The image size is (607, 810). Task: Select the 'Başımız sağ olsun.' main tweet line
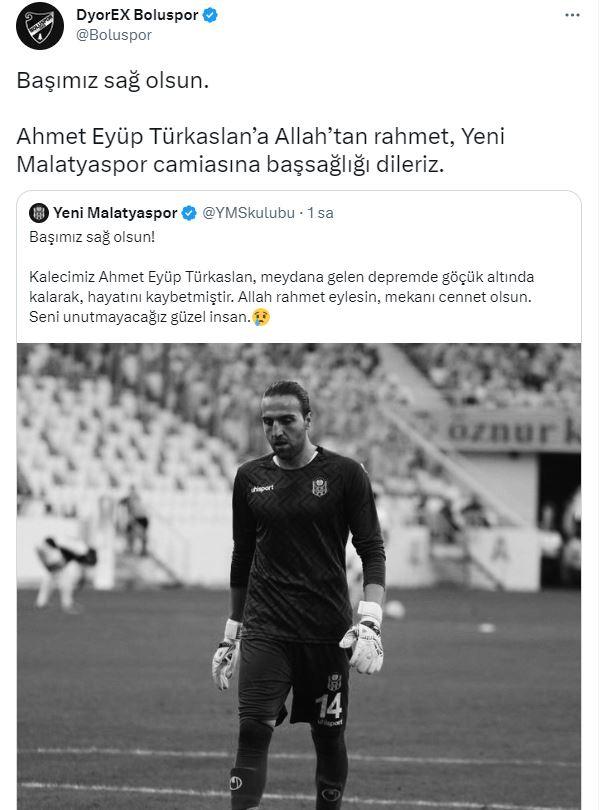(x=113, y=81)
